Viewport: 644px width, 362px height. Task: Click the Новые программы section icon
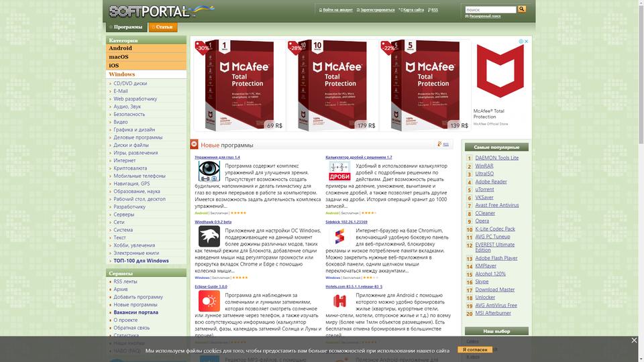pyautogui.click(x=194, y=145)
